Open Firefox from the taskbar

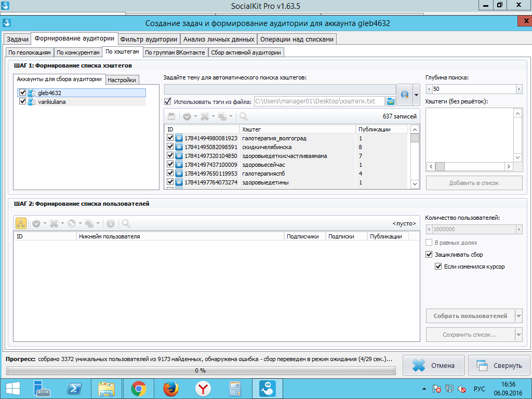tap(170, 389)
